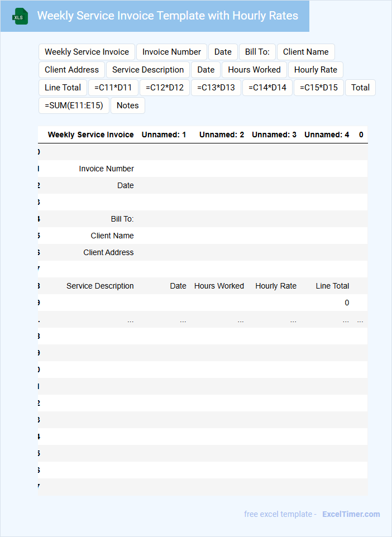Click the Weekly Service Invoice tag
Screen dimensions: 392x537
click(87, 52)
